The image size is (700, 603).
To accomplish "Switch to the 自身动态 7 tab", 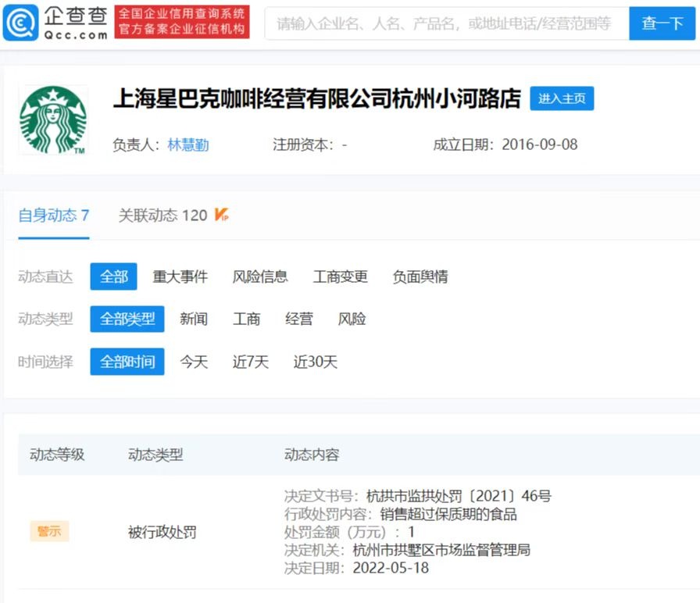I will (54, 216).
